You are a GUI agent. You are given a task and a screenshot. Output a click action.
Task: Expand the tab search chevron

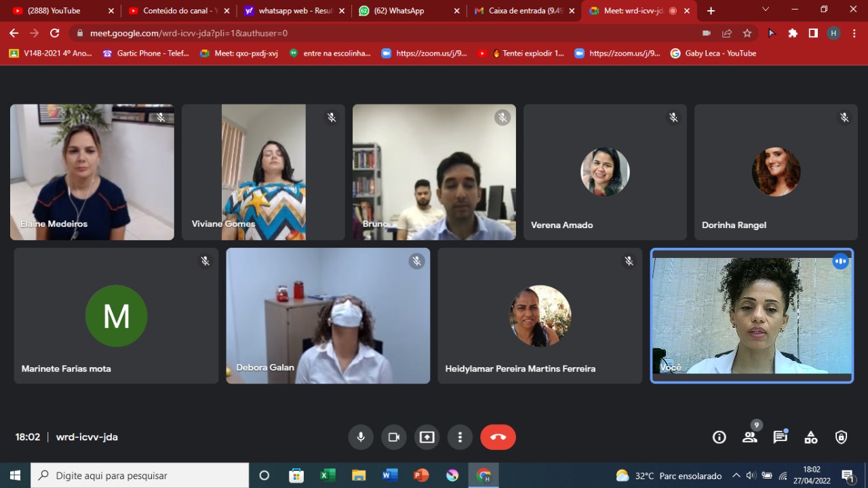point(766,10)
